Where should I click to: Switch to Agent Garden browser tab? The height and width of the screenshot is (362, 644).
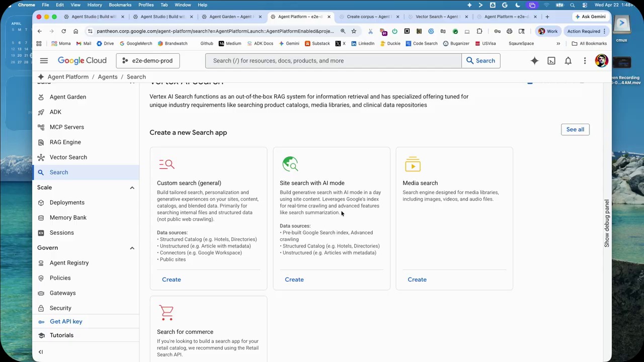coord(231,17)
